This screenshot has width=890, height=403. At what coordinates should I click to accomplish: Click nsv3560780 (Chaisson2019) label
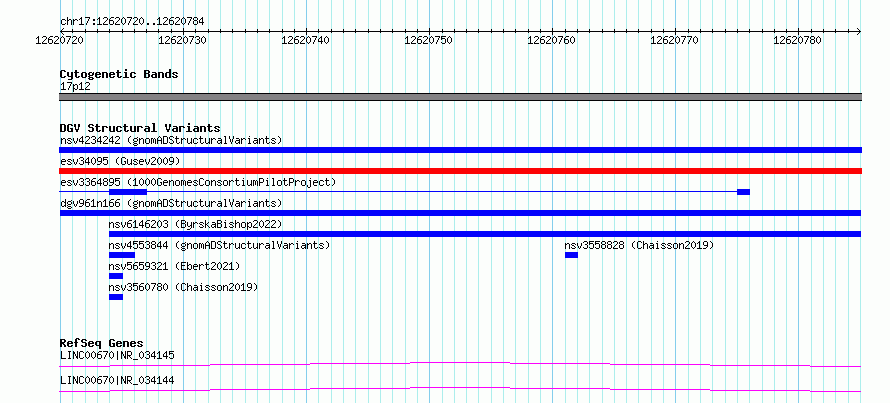183,287
